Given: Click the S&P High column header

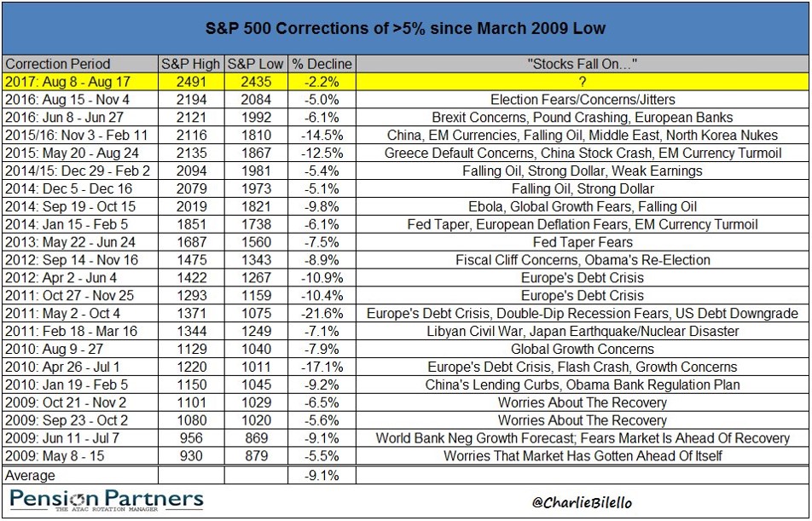Looking at the screenshot, I should click(191, 64).
